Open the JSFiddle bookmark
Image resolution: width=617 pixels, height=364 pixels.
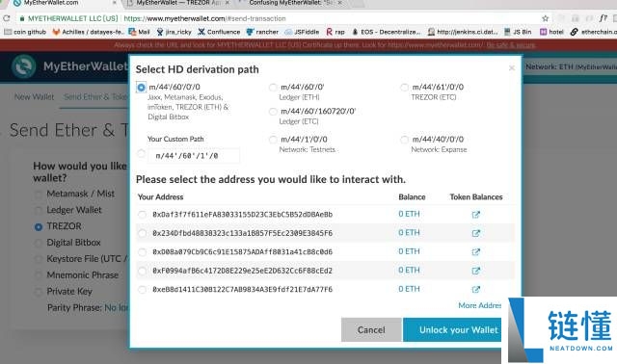(x=302, y=32)
